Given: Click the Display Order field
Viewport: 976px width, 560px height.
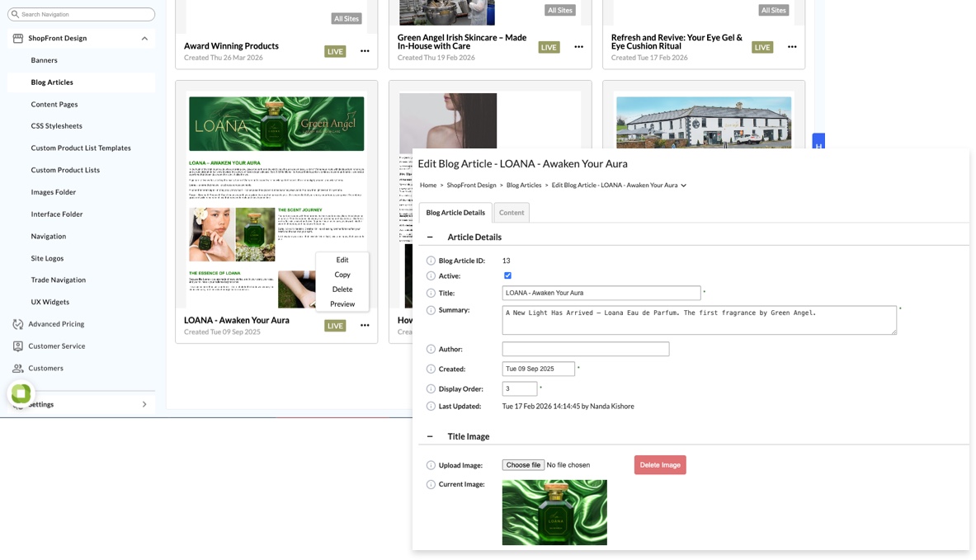Looking at the screenshot, I should point(520,389).
